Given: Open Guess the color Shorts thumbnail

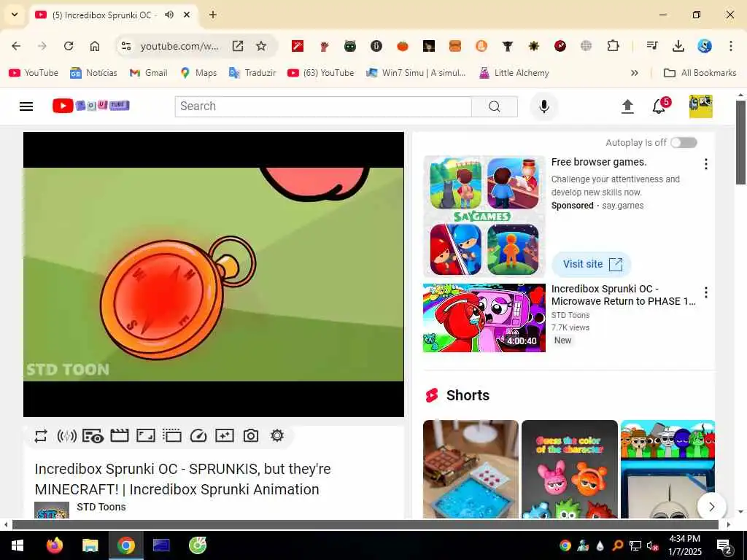Looking at the screenshot, I should (x=569, y=469).
